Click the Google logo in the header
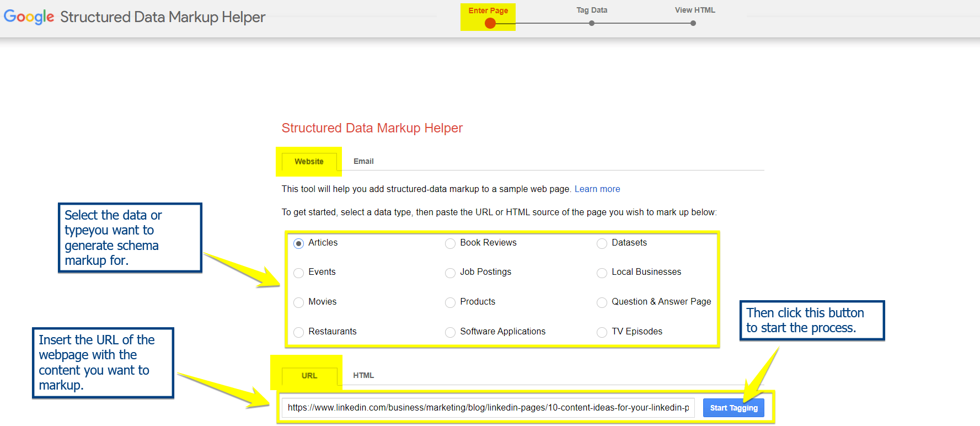 (29, 17)
